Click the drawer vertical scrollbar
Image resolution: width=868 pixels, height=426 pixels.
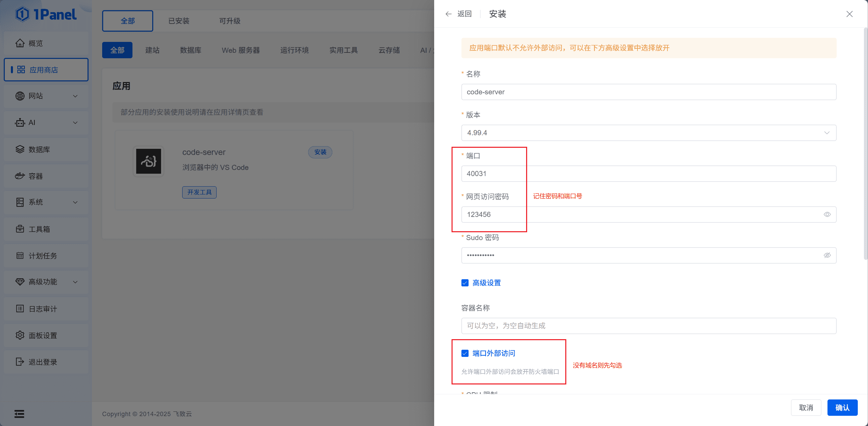coord(866,144)
